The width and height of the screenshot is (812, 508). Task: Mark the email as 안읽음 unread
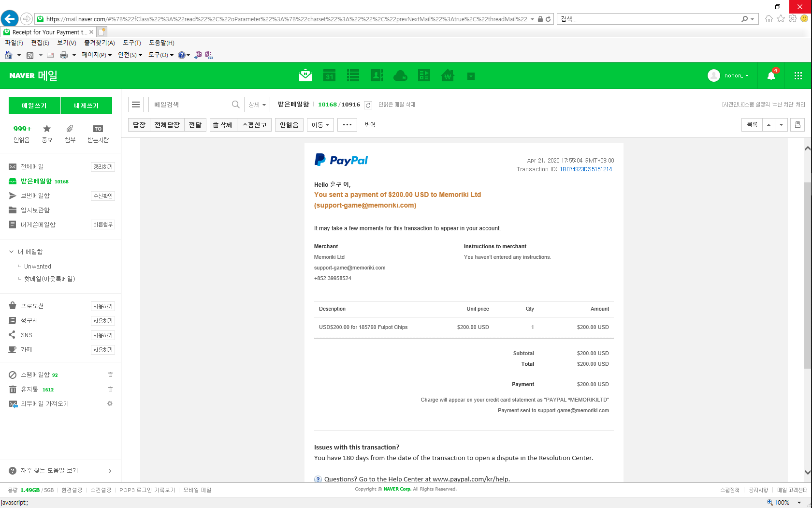tap(289, 125)
